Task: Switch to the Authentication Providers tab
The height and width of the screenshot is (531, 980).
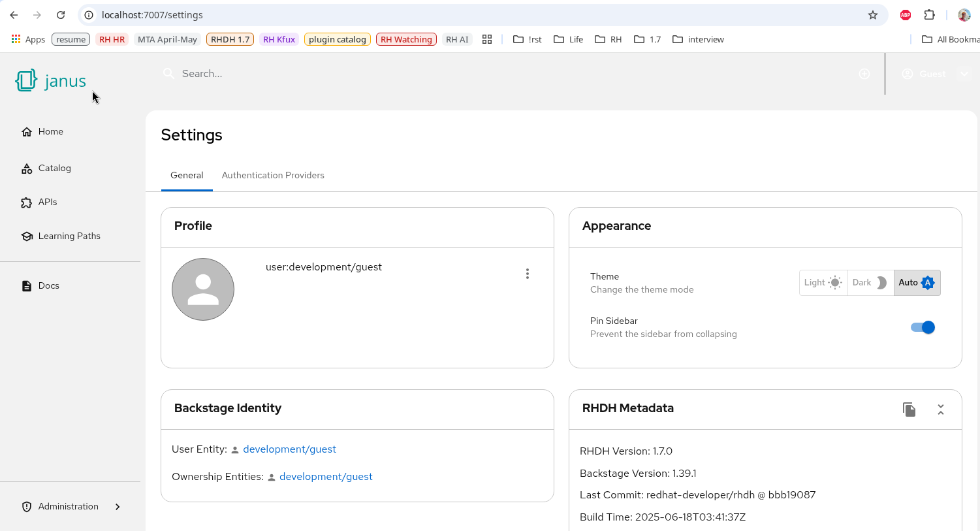Action: tap(273, 176)
